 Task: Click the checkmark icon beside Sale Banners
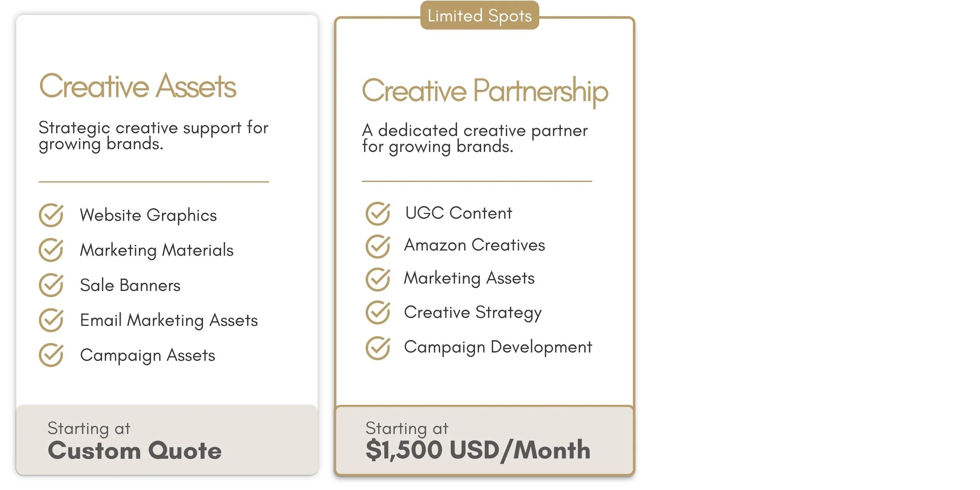coord(51,285)
